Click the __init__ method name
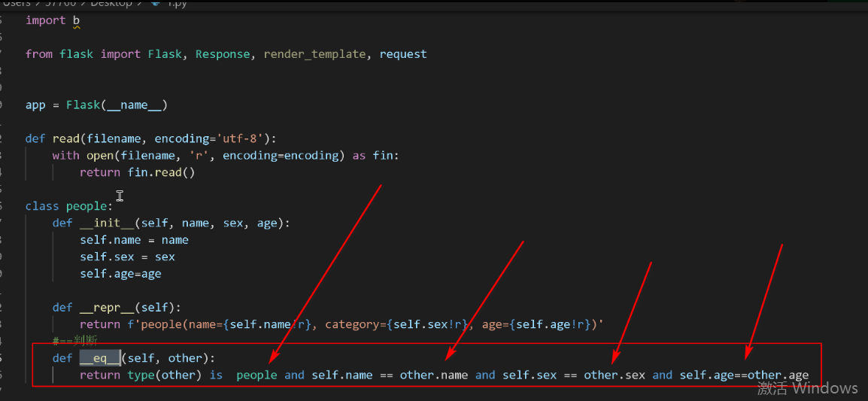 pos(107,223)
